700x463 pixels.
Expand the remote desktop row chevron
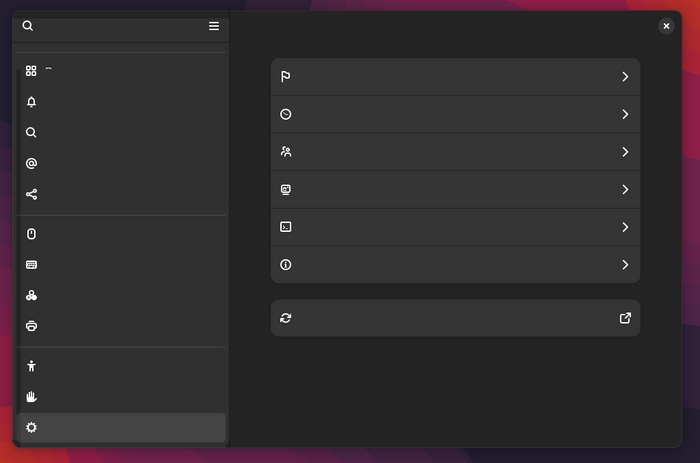coord(625,190)
